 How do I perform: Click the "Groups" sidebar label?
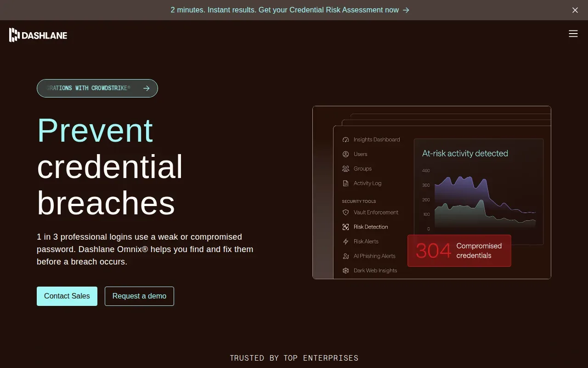pyautogui.click(x=363, y=169)
